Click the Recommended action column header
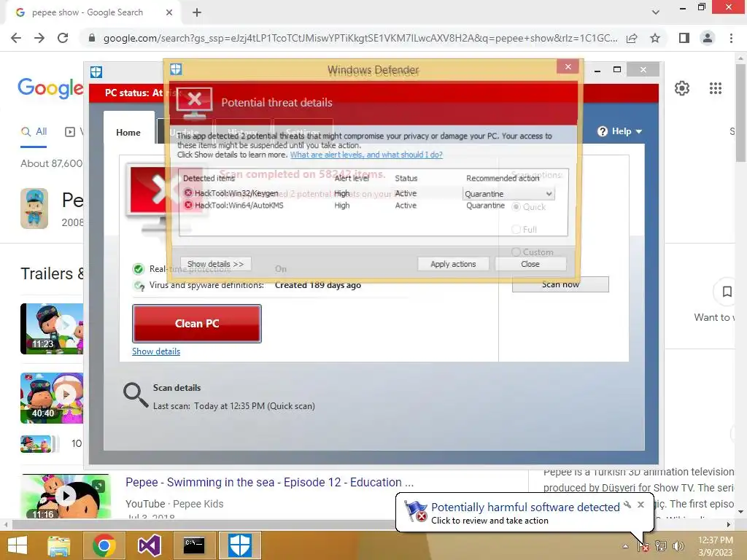Viewport: 747px width, 560px height. click(x=503, y=178)
